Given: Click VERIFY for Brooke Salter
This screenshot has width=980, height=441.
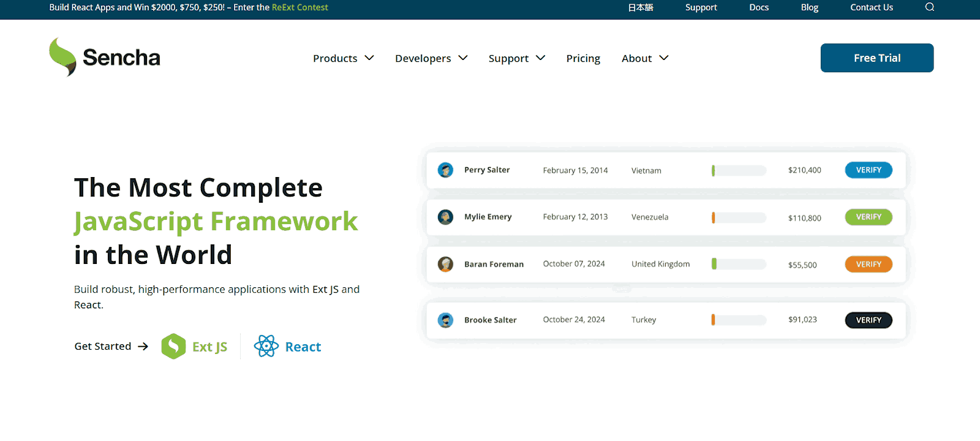Looking at the screenshot, I should (869, 320).
